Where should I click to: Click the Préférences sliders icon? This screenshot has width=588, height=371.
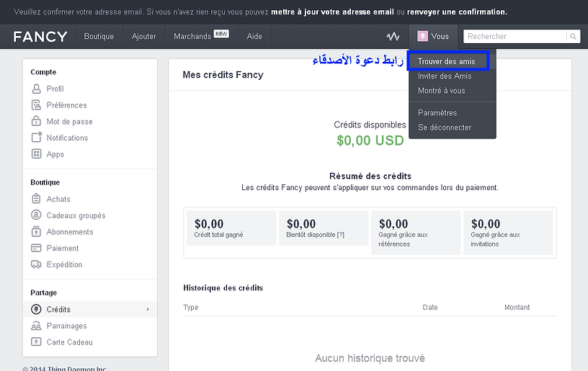coord(36,105)
